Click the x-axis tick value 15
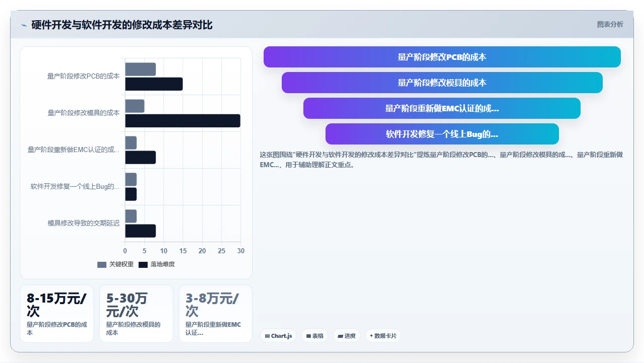Viewport: 644px width, 363px height. (x=183, y=251)
